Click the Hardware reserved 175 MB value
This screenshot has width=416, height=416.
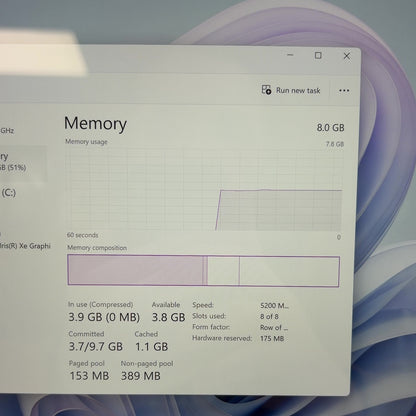272,338
